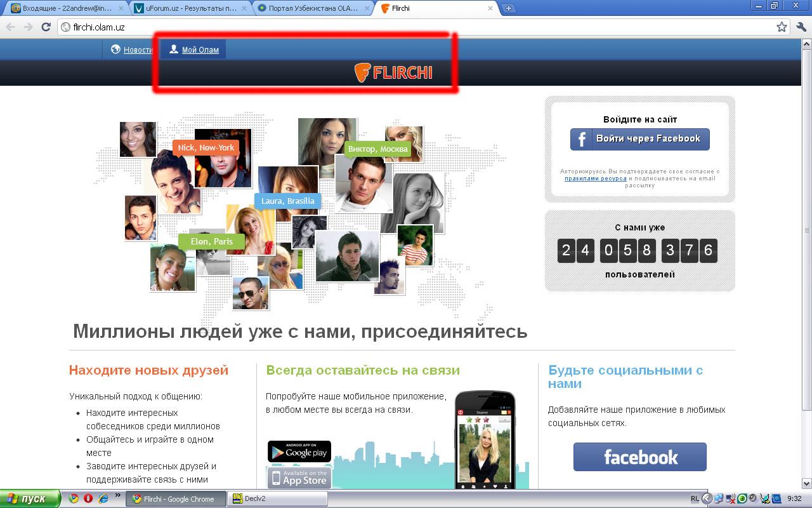Click the Elen, Paris label
This screenshot has height=508, width=812.
click(x=211, y=241)
